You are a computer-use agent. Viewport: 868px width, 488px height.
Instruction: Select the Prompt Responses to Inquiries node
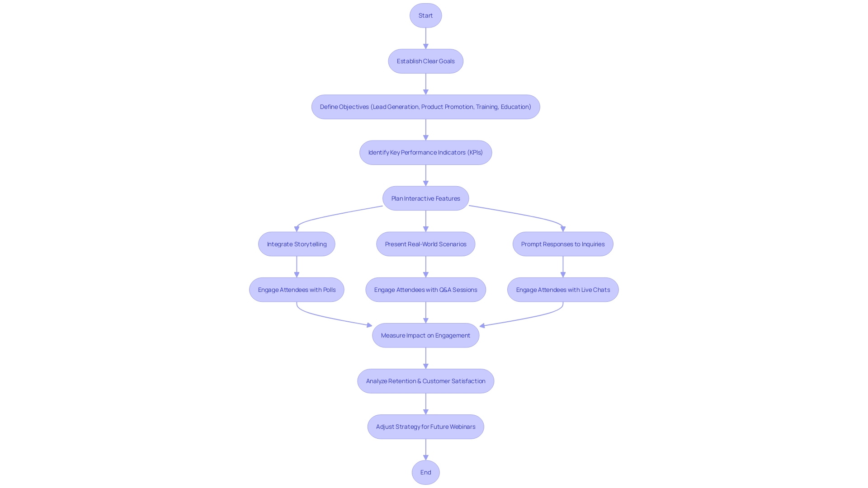pos(563,244)
